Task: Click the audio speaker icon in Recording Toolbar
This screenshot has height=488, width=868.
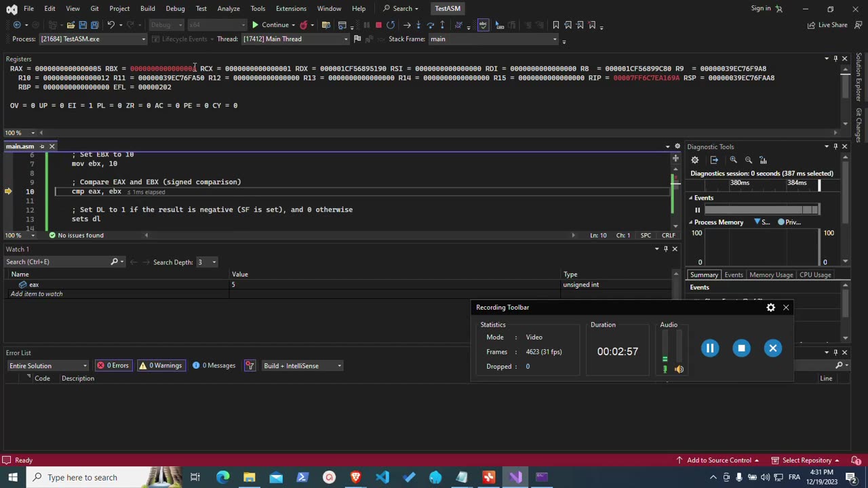Action: pos(679,369)
